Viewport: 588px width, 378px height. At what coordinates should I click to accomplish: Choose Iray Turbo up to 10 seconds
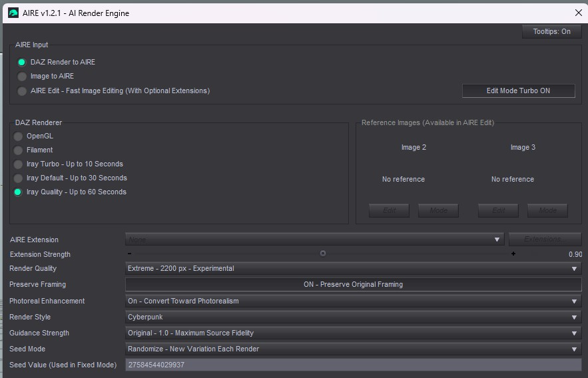click(68, 164)
